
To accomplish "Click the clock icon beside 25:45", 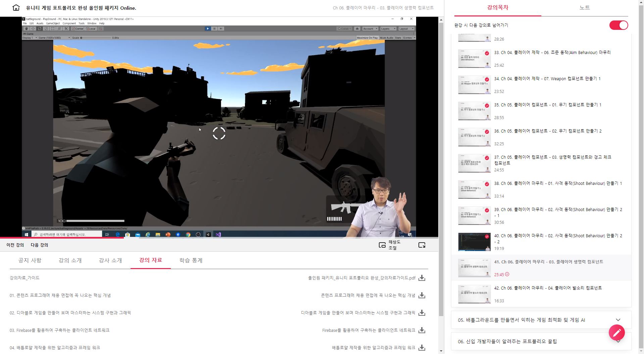I will 507,274.
